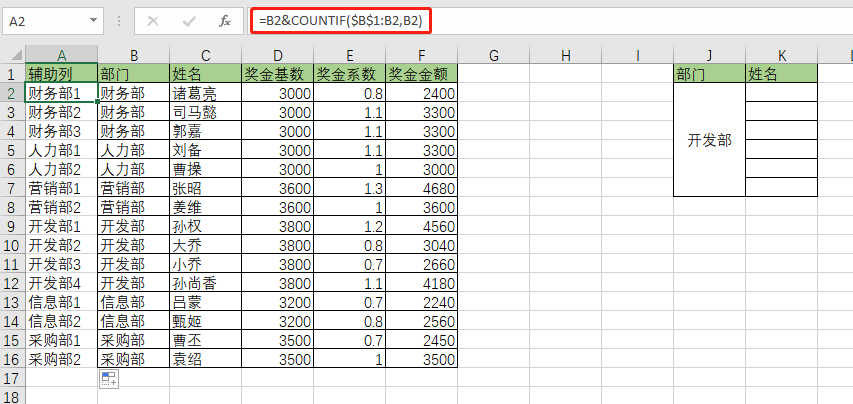Select cell containing 财务部1

tap(61, 92)
